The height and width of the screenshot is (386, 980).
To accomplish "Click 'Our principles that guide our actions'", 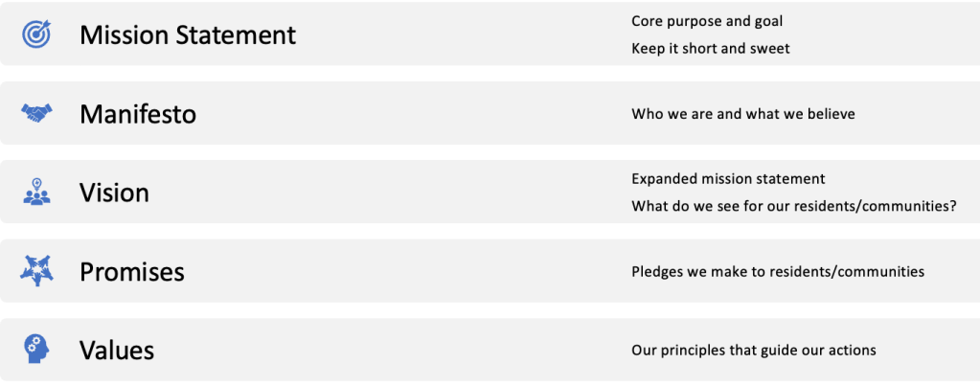I will [754, 351].
